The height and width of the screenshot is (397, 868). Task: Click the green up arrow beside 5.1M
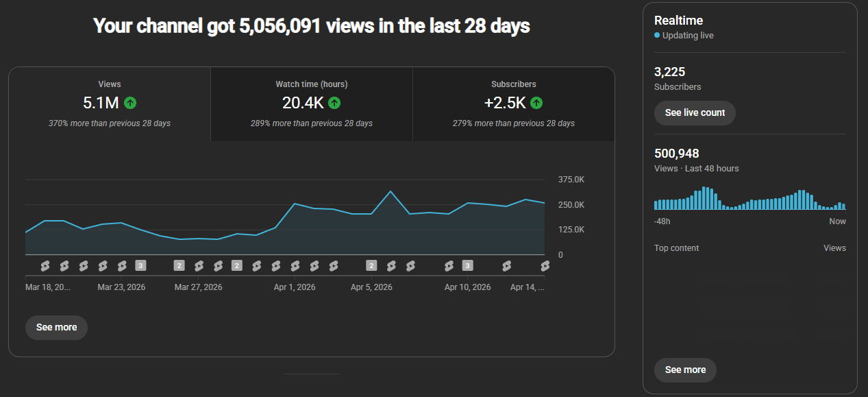(x=130, y=103)
